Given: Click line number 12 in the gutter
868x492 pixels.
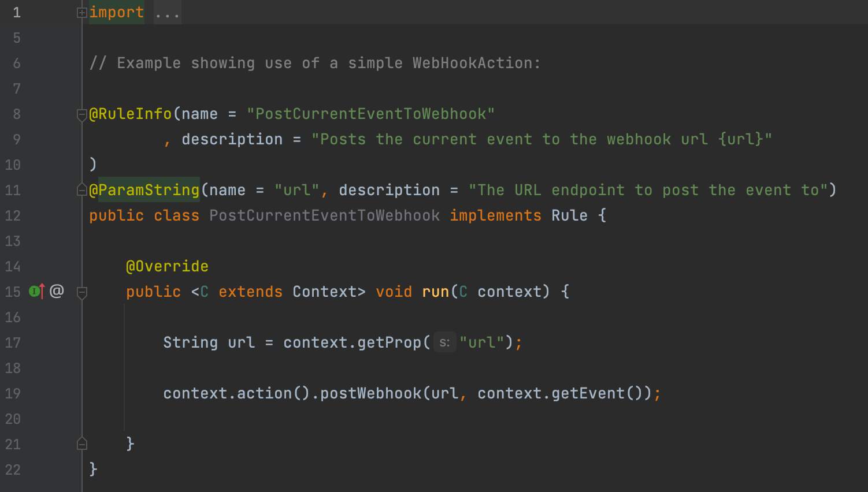Looking at the screenshot, I should pyautogui.click(x=13, y=215).
